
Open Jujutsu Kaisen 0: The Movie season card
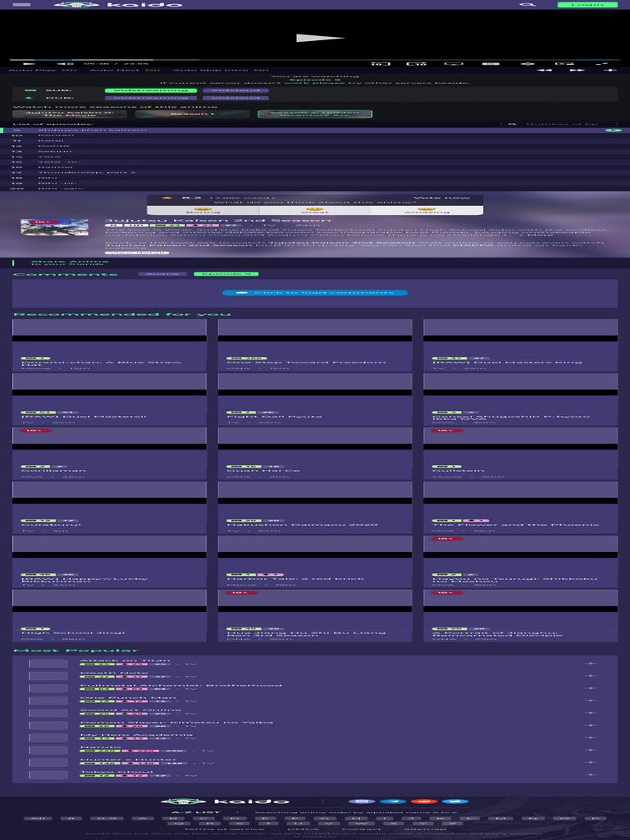(70, 114)
